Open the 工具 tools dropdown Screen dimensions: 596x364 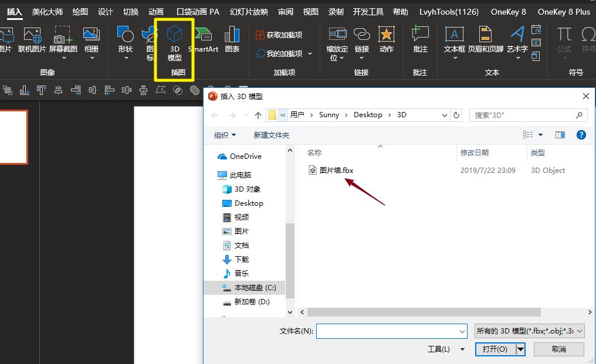tap(446, 349)
